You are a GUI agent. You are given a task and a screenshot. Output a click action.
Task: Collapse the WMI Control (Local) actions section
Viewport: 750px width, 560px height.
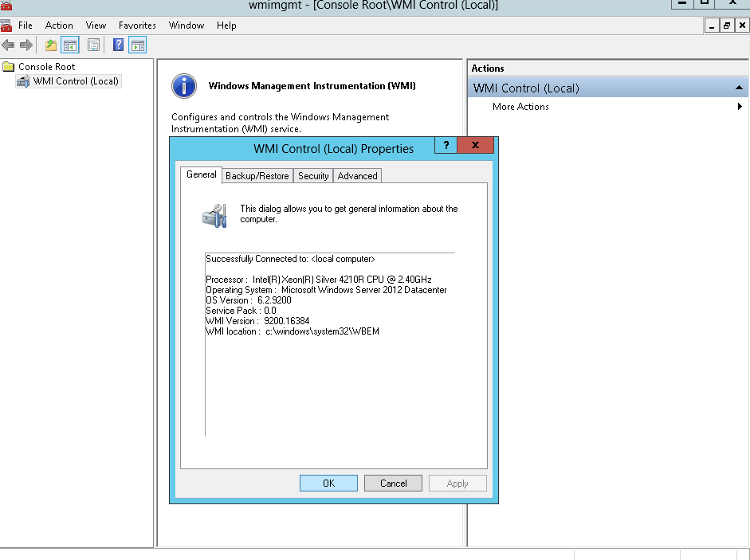[739, 88]
